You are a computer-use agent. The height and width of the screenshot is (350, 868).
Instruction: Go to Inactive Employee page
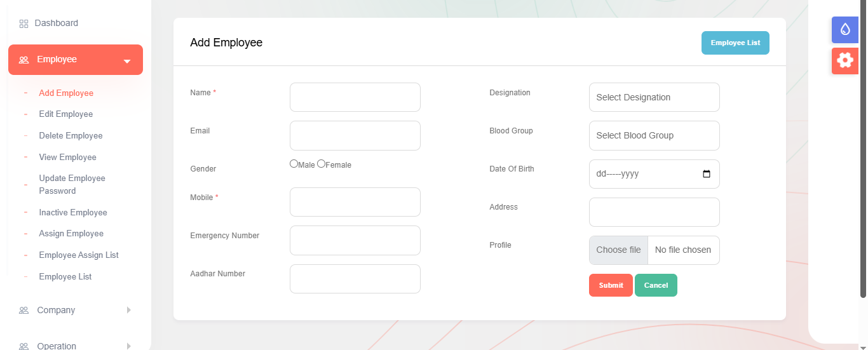[x=73, y=213]
